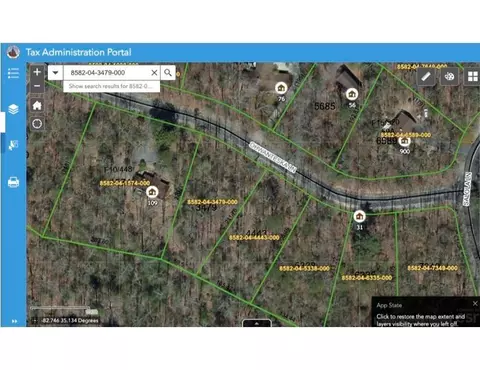This screenshot has width=480, height=370.
Task: Open the select tool icon in sidebar
Action: point(13,145)
